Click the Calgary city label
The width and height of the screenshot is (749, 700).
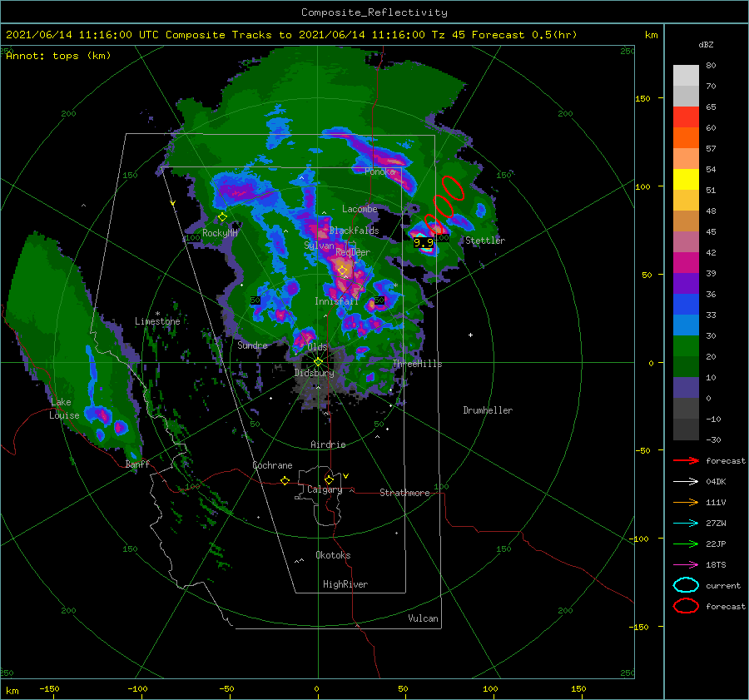tap(325, 489)
